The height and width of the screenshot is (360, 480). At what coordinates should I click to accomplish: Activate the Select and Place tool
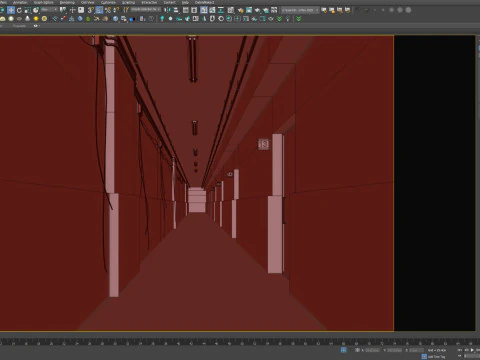coord(36,10)
